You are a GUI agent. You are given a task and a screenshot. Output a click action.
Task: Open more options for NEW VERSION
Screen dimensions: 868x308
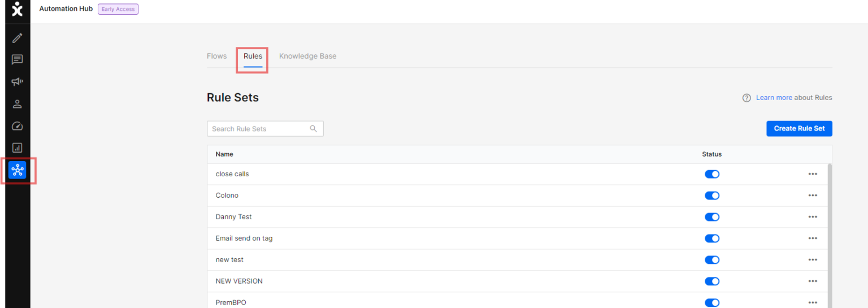pos(813,281)
